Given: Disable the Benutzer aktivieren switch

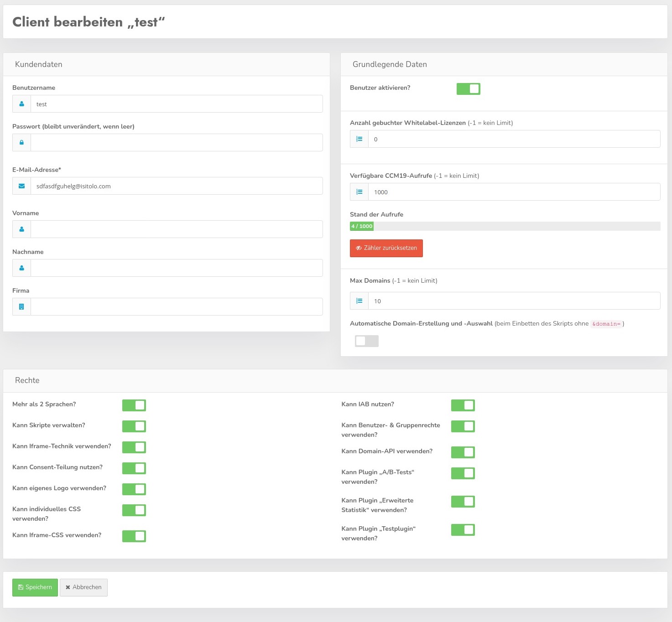Looking at the screenshot, I should [468, 89].
